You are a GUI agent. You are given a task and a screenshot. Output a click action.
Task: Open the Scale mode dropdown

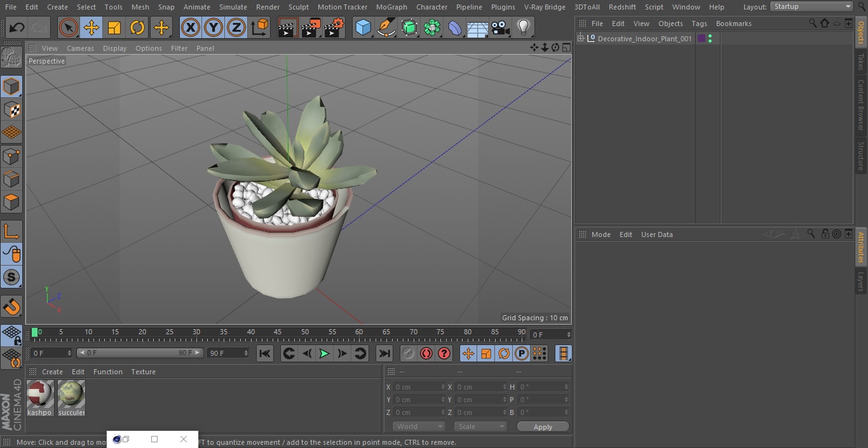click(x=480, y=426)
